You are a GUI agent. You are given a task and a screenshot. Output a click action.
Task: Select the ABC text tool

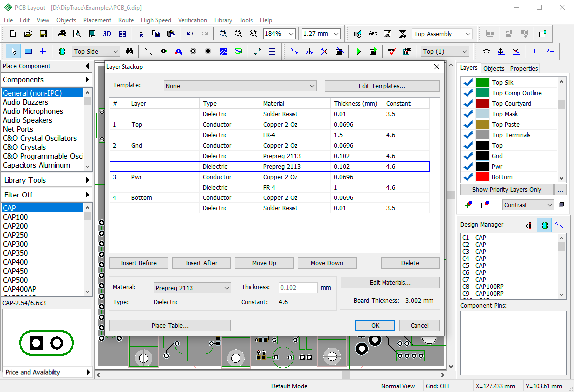[x=373, y=34]
